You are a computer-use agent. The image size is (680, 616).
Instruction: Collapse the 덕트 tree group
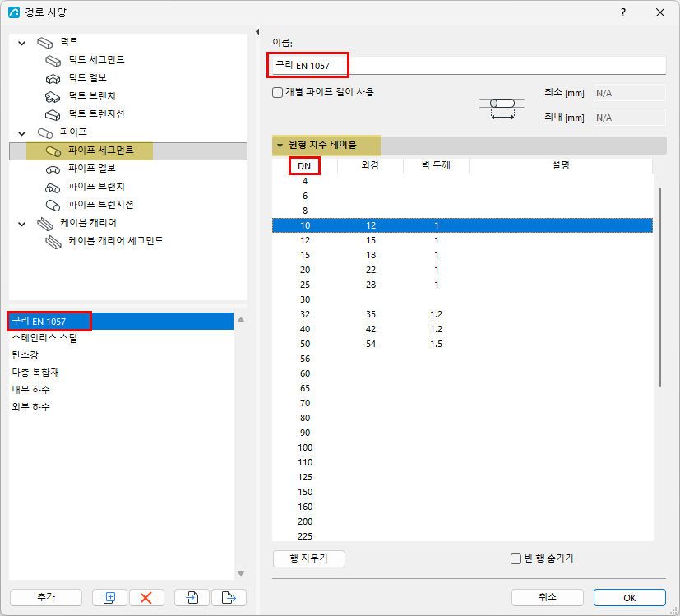[x=21, y=43]
